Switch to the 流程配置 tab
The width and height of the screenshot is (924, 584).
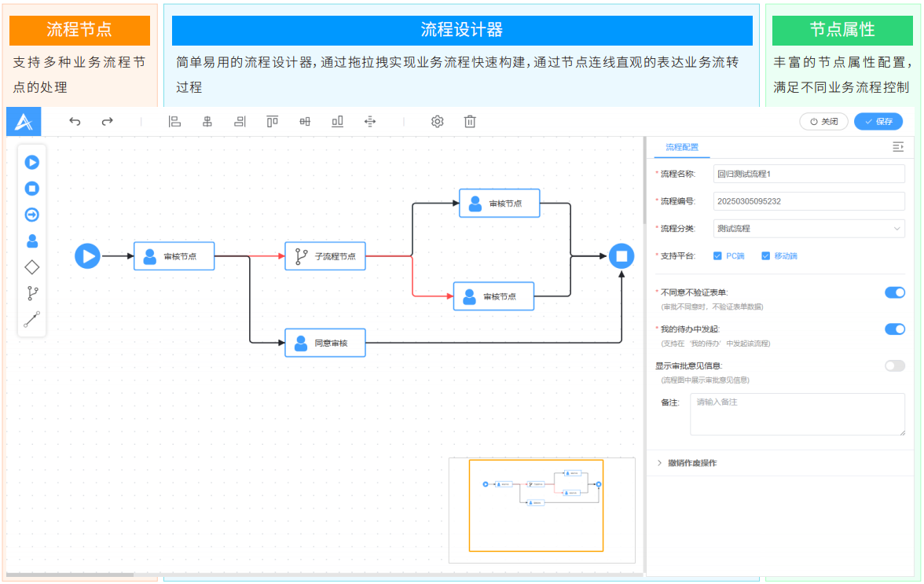tap(681, 147)
